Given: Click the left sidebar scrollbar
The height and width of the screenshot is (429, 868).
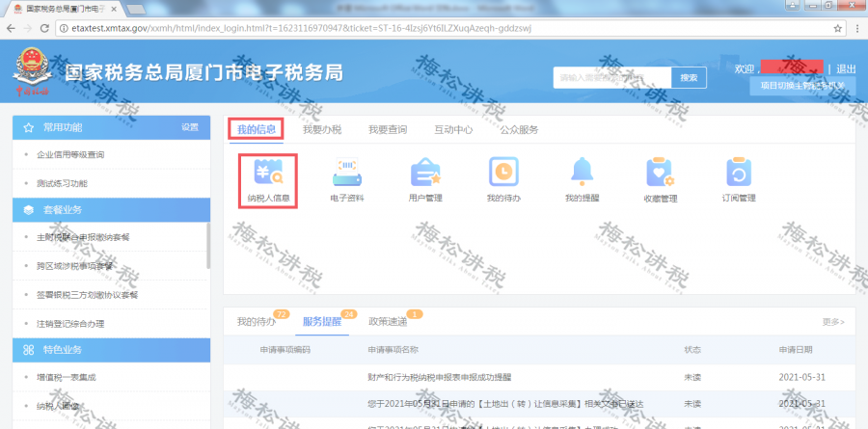Looking at the screenshot, I should point(208,245).
